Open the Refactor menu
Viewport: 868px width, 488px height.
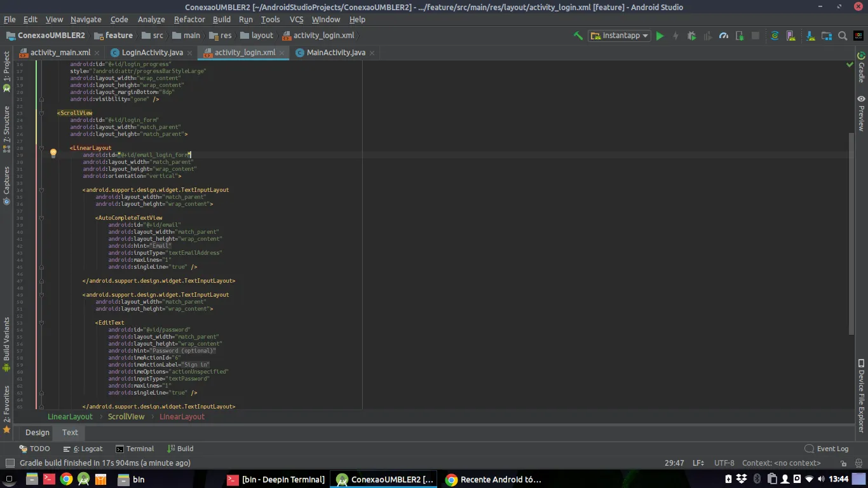189,20
